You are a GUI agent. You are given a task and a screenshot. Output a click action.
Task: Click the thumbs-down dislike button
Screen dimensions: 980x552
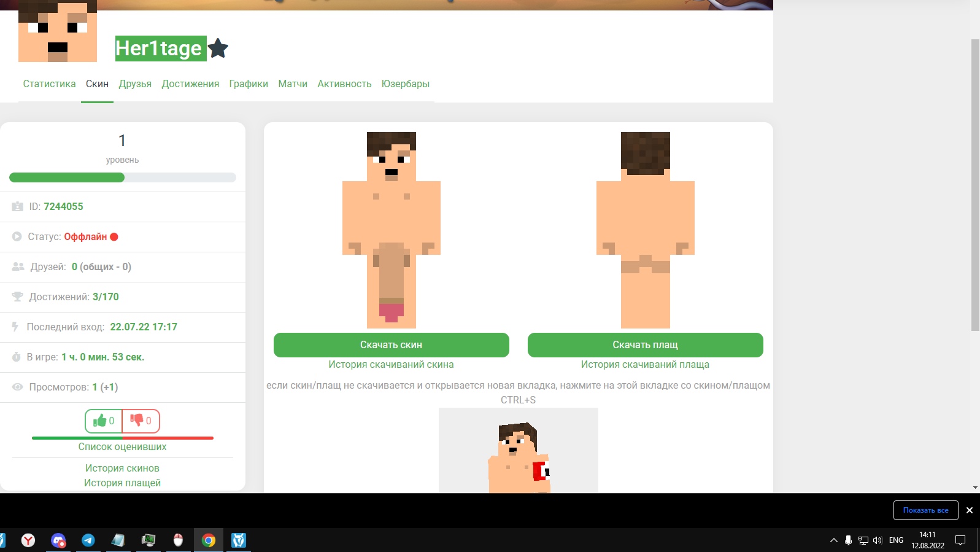141,421
